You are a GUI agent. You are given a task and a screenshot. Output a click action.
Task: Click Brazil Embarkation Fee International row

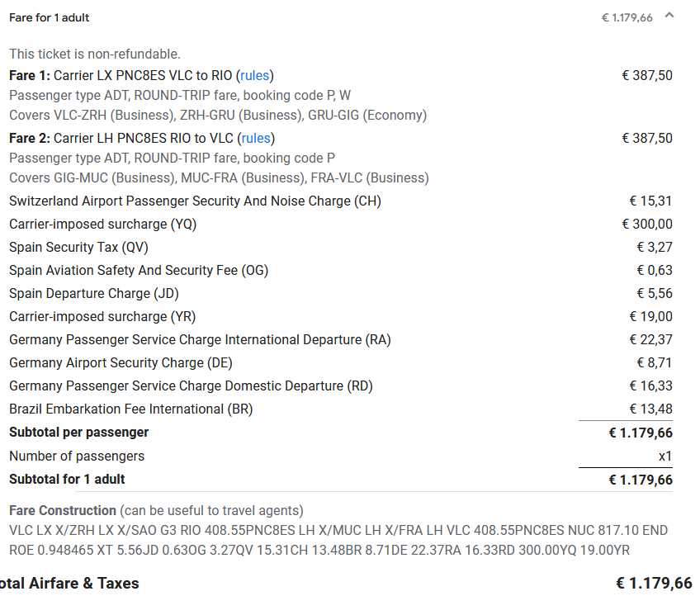click(x=130, y=409)
